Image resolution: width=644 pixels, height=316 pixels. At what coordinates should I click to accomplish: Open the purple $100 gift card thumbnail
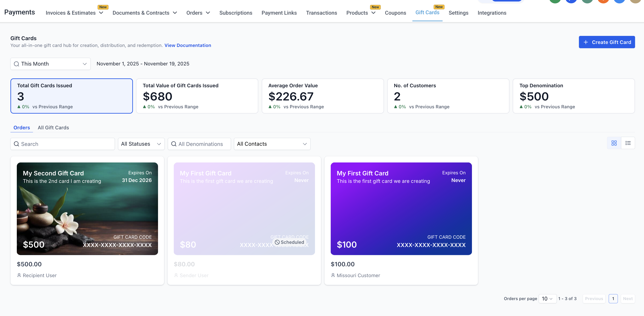pyautogui.click(x=401, y=209)
